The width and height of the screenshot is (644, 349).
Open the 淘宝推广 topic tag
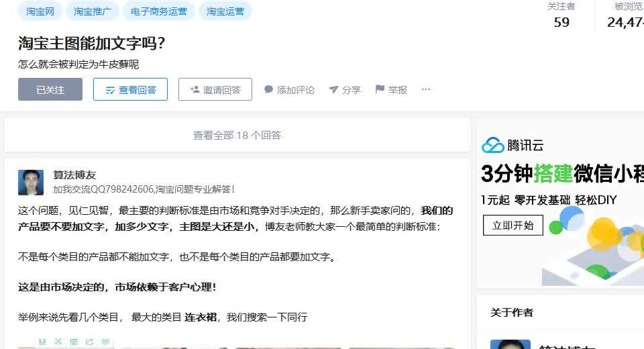pyautogui.click(x=93, y=11)
